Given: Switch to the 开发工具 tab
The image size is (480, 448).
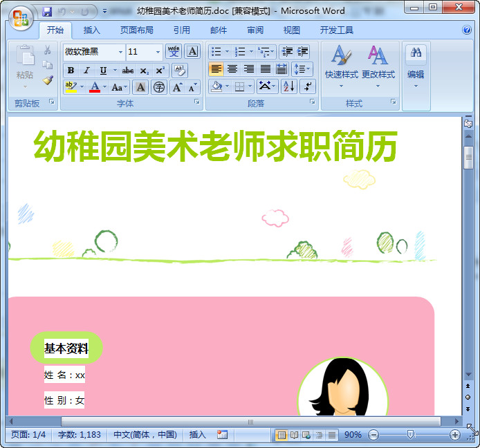Looking at the screenshot, I should 336,30.
